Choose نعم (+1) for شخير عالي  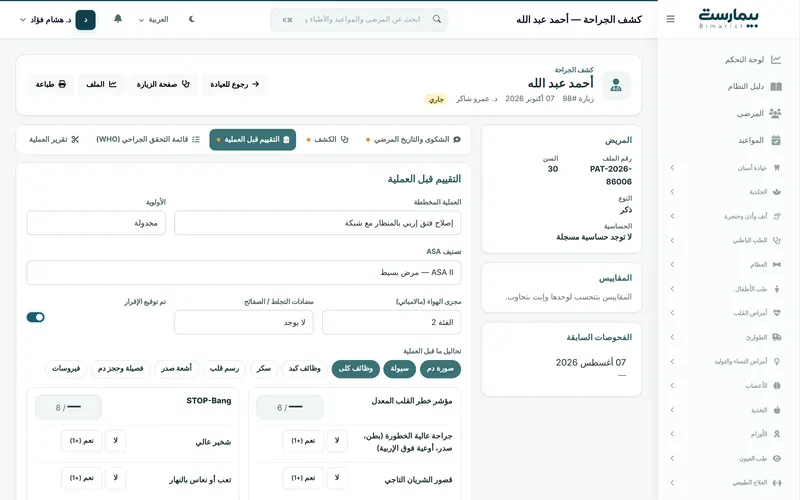pyautogui.click(x=82, y=441)
